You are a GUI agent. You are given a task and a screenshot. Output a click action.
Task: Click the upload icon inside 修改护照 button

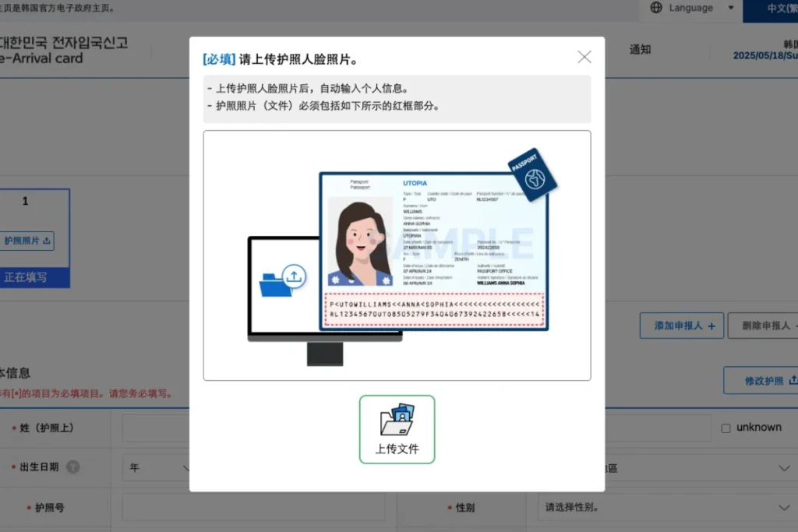point(792,380)
